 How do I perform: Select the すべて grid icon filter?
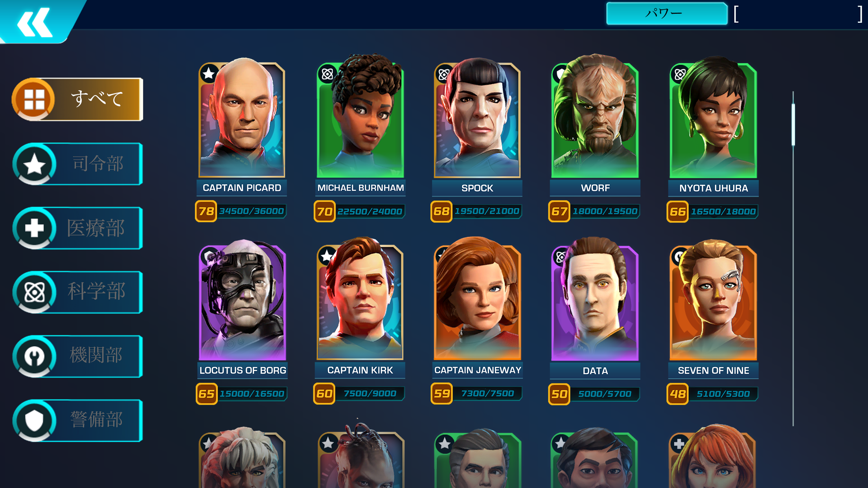pyautogui.click(x=34, y=99)
